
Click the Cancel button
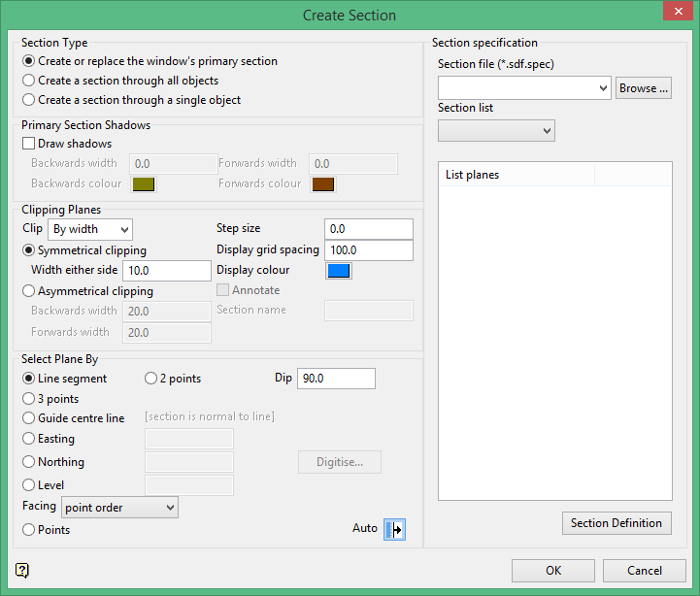coord(644,571)
